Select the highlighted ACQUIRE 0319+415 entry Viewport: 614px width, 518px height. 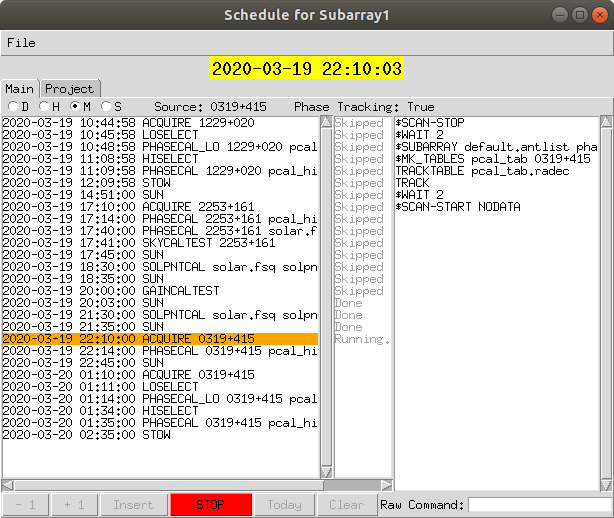[160, 340]
